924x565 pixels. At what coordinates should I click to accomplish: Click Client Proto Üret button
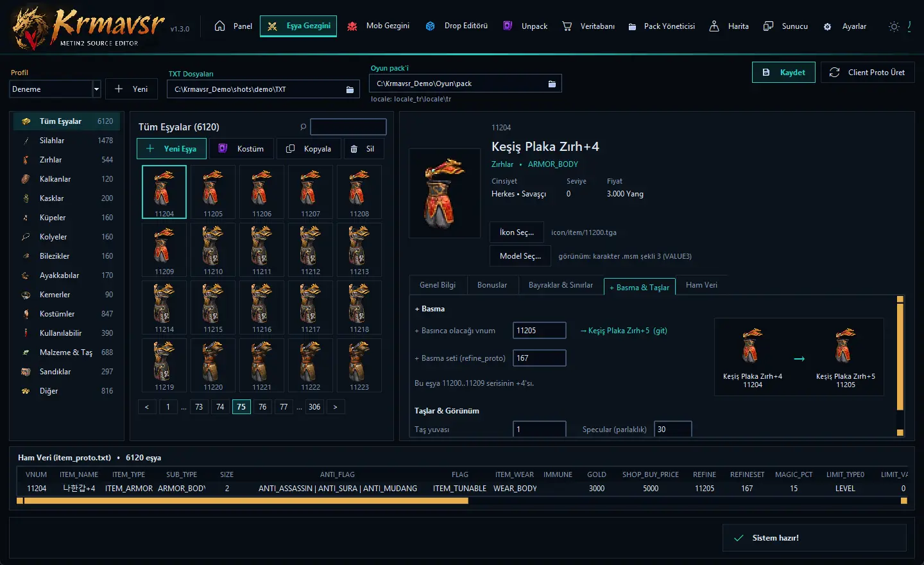point(868,73)
